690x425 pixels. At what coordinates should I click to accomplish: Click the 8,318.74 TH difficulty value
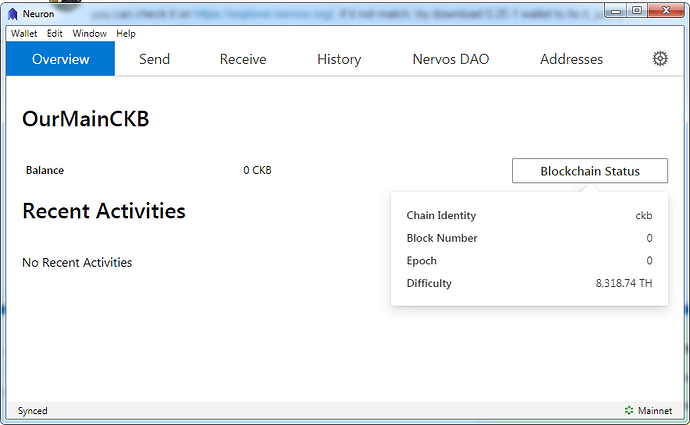tap(624, 283)
